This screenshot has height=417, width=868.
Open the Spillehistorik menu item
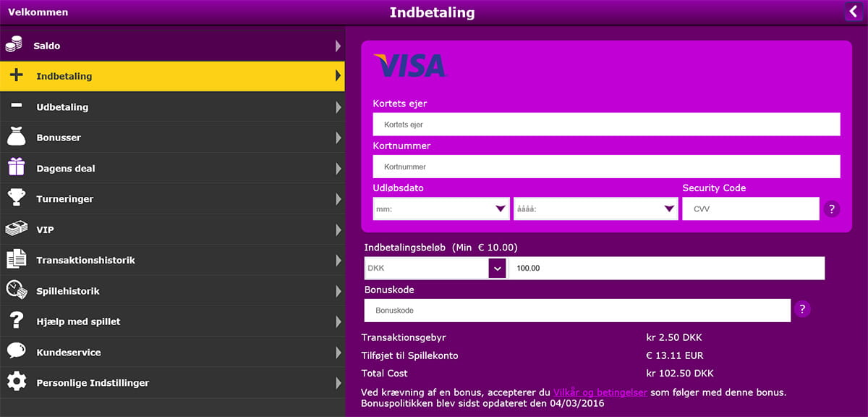click(172, 291)
